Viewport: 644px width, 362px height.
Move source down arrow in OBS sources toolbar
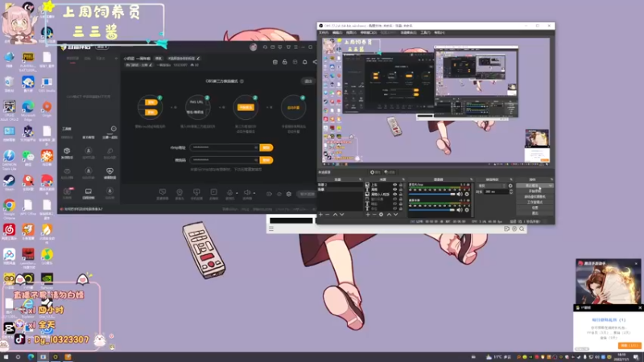point(395,214)
